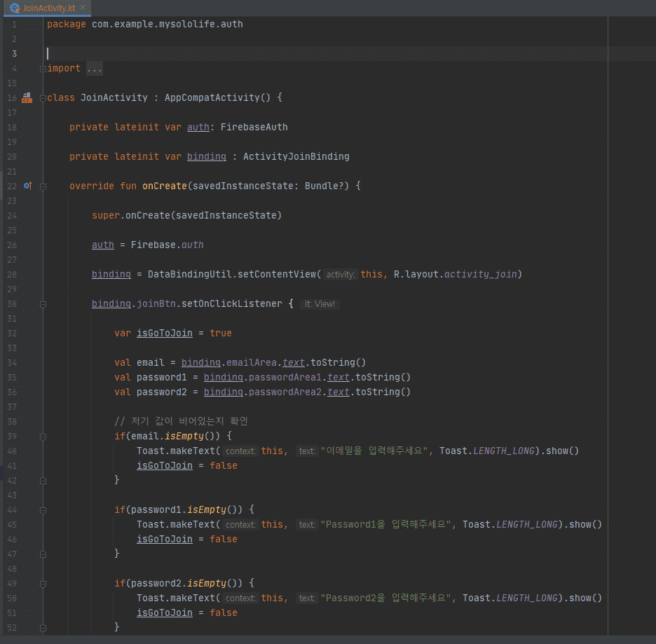
Task: Fold the email.isEmpty if block
Action: [43, 437]
